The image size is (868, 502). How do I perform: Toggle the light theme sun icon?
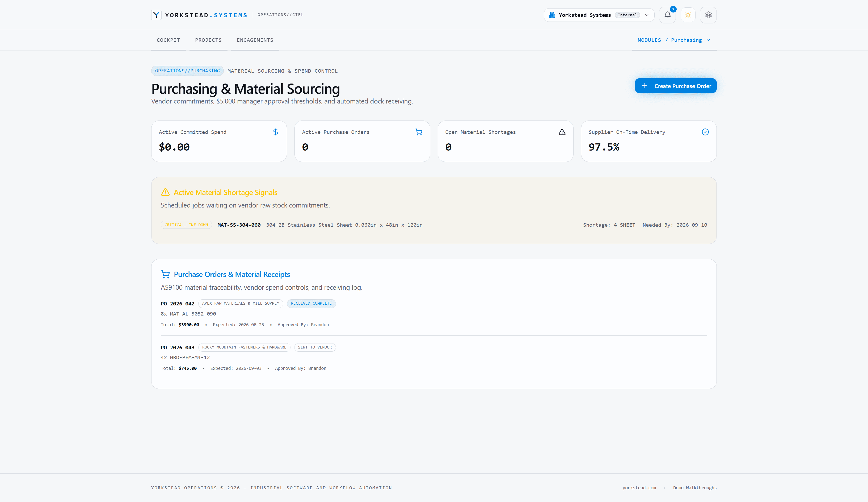pyautogui.click(x=688, y=15)
